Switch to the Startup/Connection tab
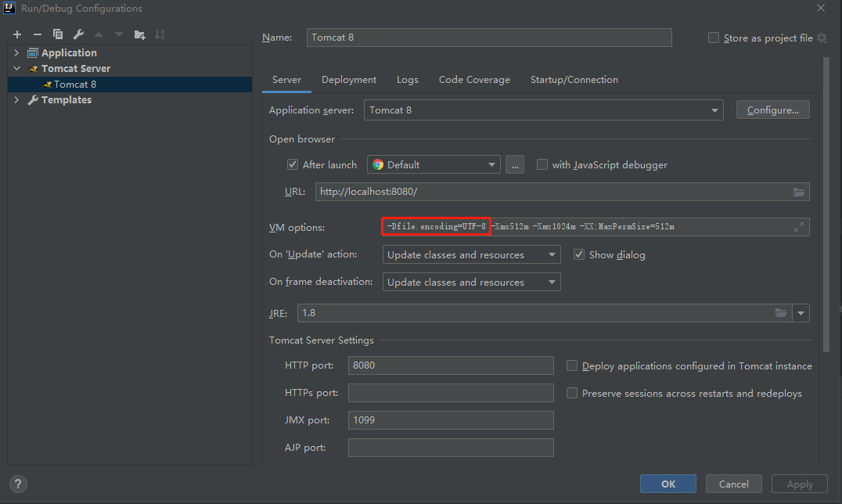 coord(574,80)
